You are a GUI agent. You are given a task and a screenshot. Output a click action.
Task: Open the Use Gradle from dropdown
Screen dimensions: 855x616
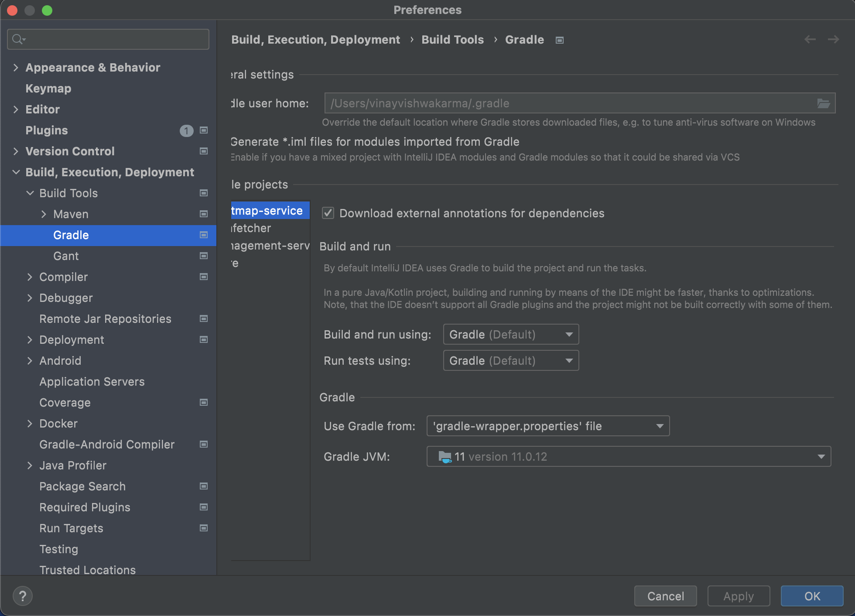[x=548, y=426]
